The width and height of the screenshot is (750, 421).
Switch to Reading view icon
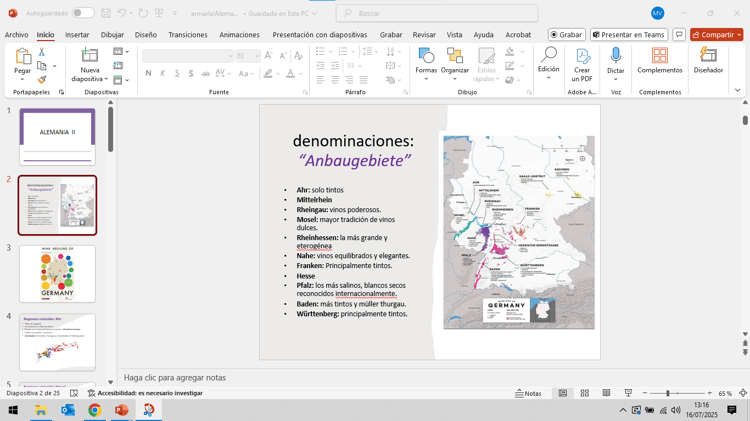(607, 393)
